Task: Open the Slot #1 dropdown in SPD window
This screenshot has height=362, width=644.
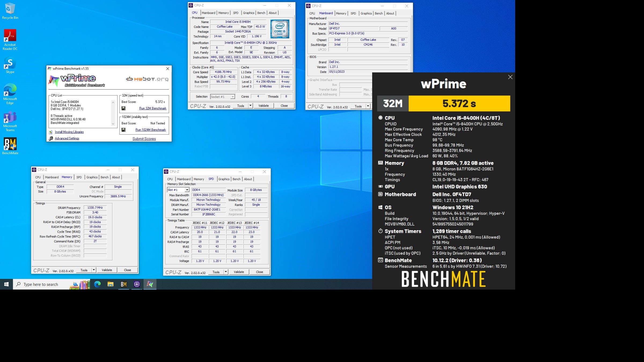Action: coord(187,190)
